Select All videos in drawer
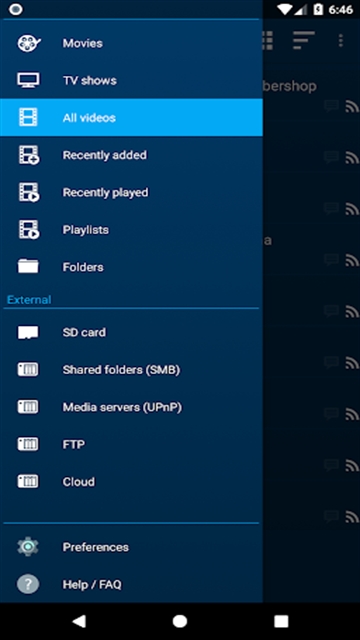 click(131, 118)
